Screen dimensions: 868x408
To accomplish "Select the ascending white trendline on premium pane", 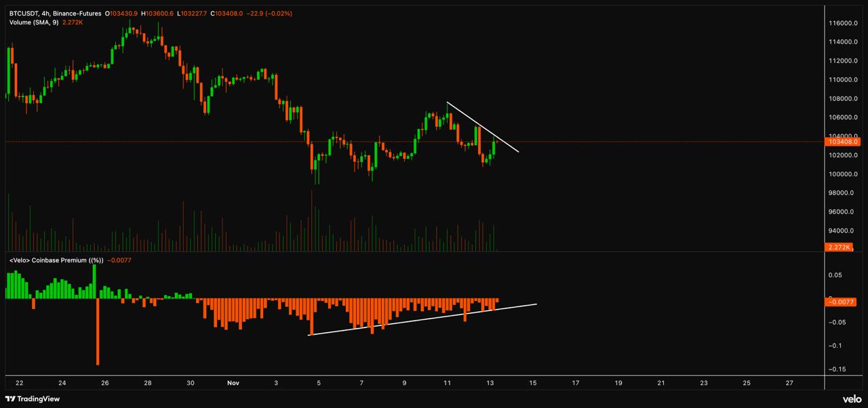I will click(420, 320).
